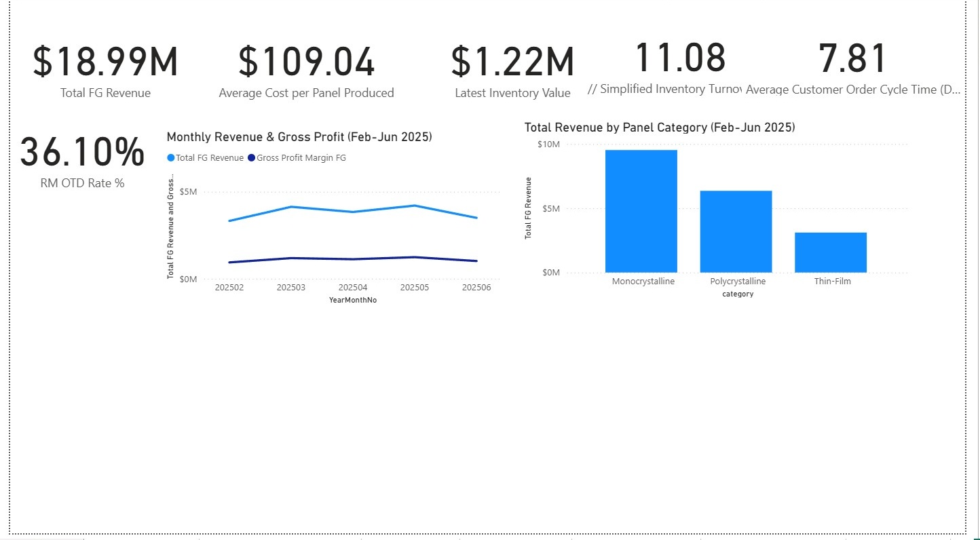Click the Total Revenue by Panel Category chart title
Screen dimensions: 980x540
click(x=660, y=127)
